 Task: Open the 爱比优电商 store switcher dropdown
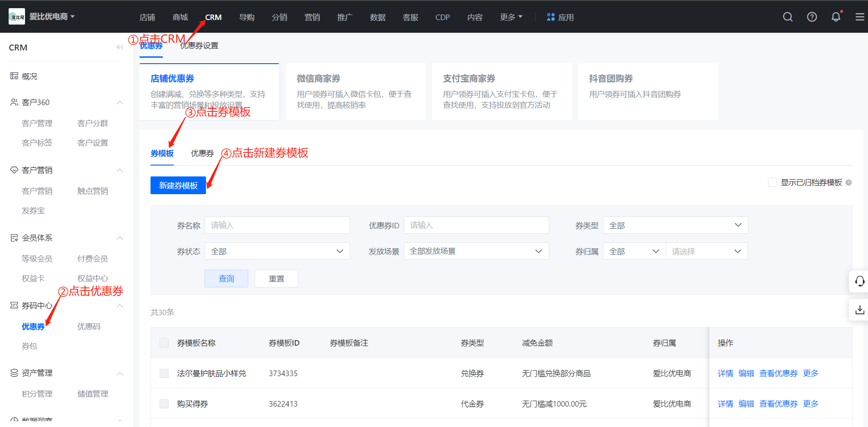click(x=52, y=16)
